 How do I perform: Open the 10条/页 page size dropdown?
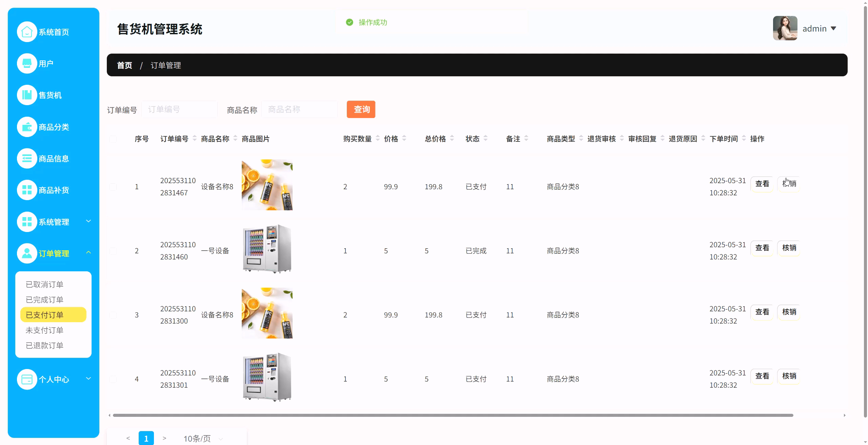pos(203,439)
